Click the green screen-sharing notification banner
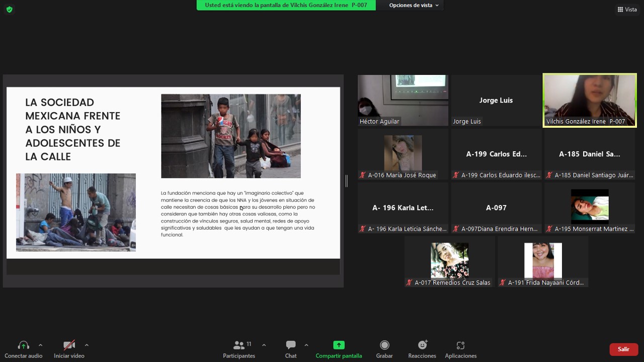644x362 pixels. click(286, 5)
